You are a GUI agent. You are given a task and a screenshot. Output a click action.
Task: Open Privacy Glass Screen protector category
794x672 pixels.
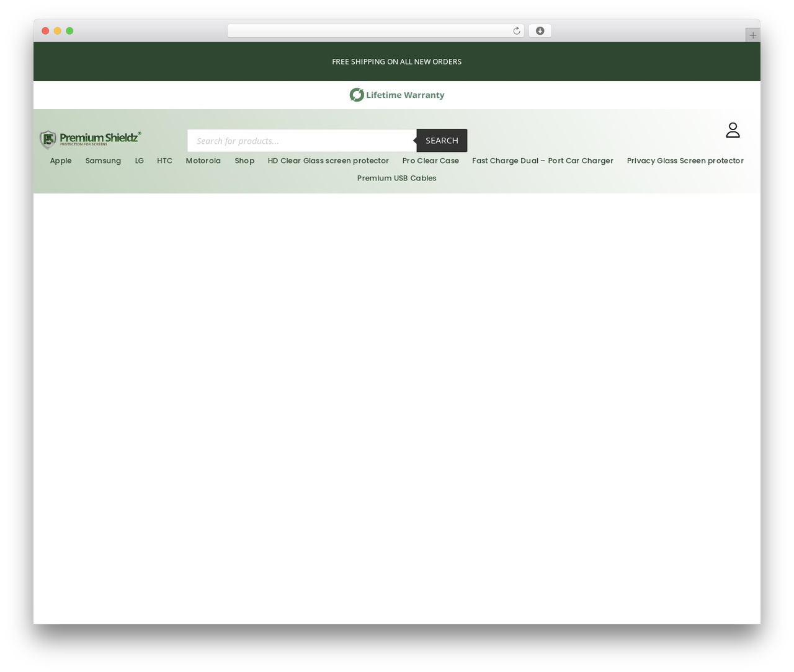[x=685, y=161]
